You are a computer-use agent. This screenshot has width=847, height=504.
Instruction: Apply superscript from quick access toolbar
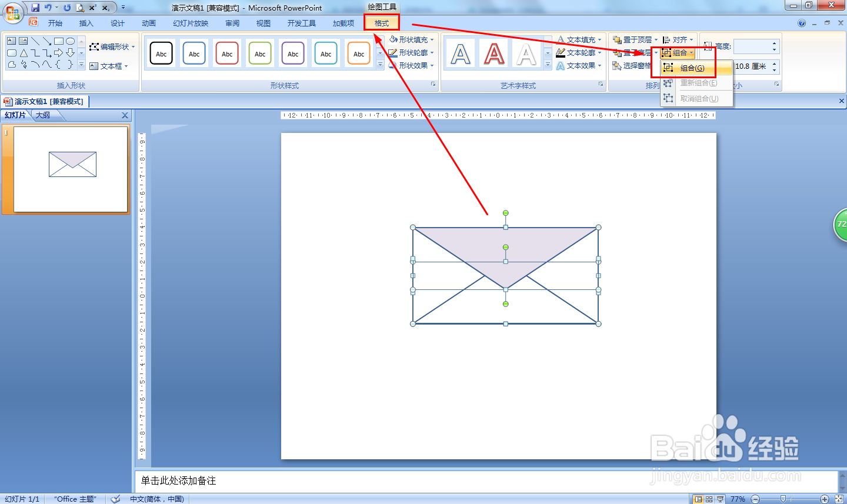(x=93, y=8)
